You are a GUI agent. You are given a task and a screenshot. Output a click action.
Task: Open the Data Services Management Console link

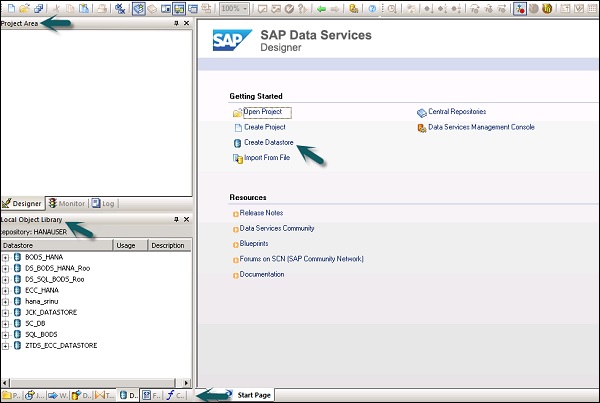482,127
